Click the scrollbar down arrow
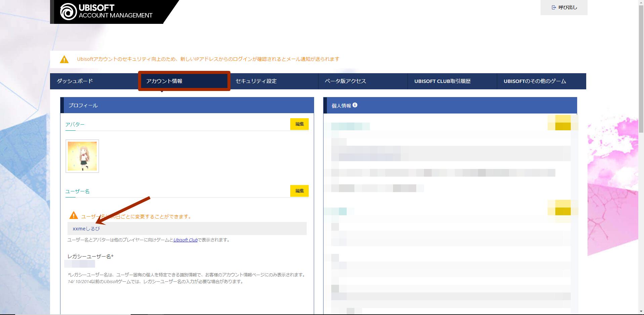The height and width of the screenshot is (315, 644). (641, 312)
